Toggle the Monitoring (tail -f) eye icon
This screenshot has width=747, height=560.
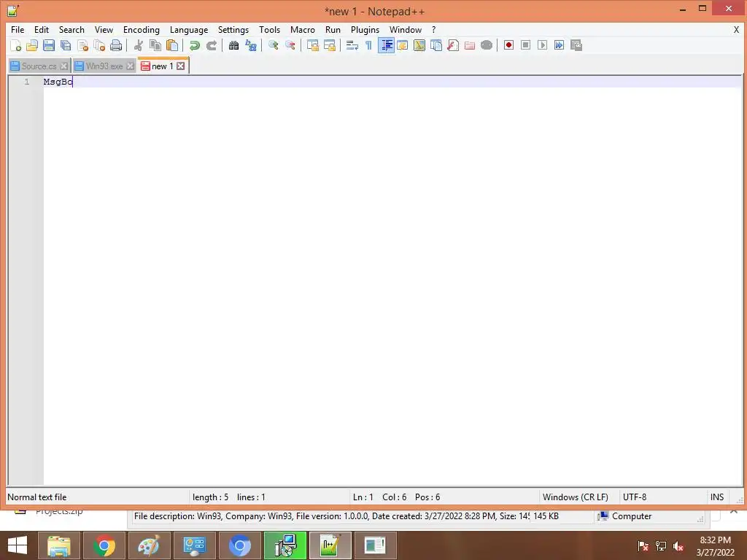[x=487, y=45]
